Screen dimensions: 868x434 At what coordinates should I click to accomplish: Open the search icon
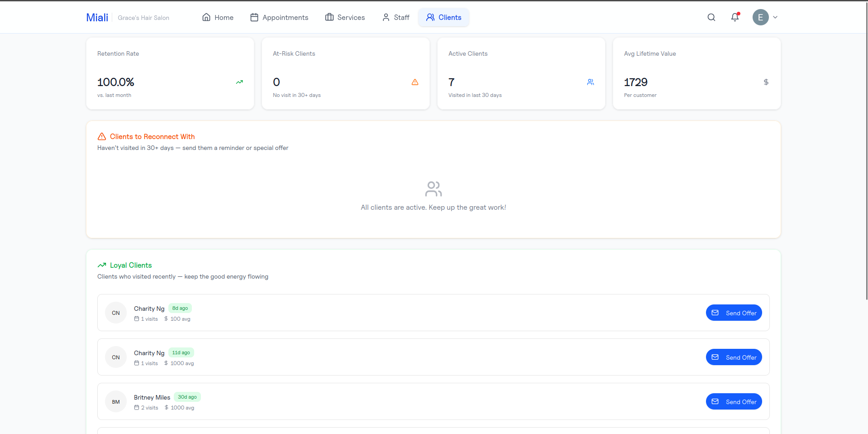point(711,17)
